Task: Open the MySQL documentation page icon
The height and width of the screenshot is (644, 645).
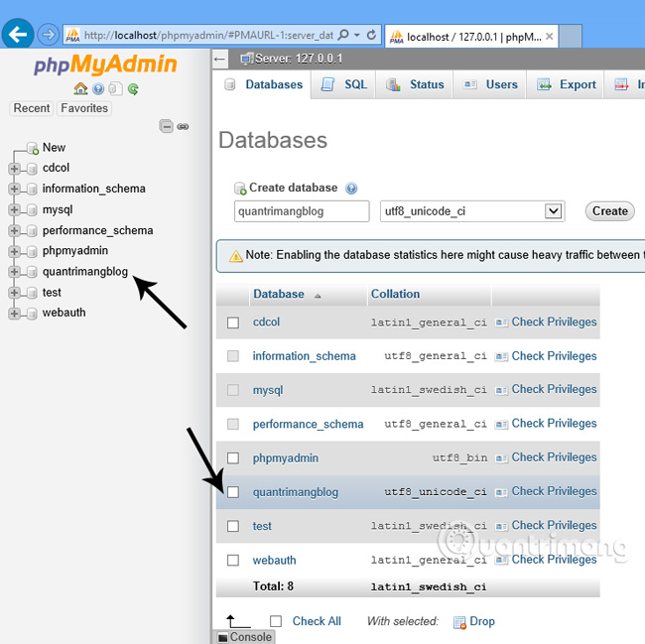Action: [115, 88]
